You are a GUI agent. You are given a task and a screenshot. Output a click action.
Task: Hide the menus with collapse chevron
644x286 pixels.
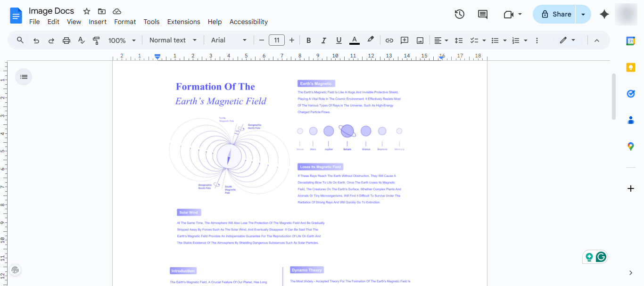[597, 41]
